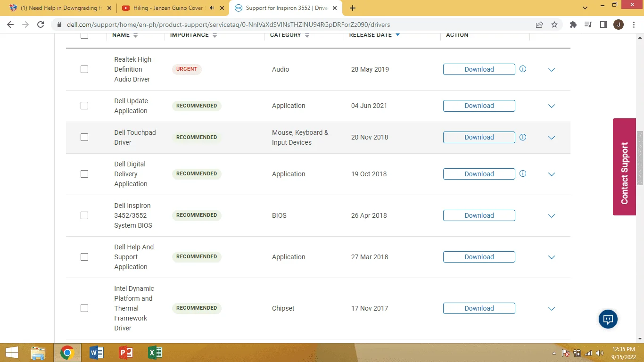Open network status in the system tray
The height and width of the screenshot is (362, 644).
(x=588, y=353)
